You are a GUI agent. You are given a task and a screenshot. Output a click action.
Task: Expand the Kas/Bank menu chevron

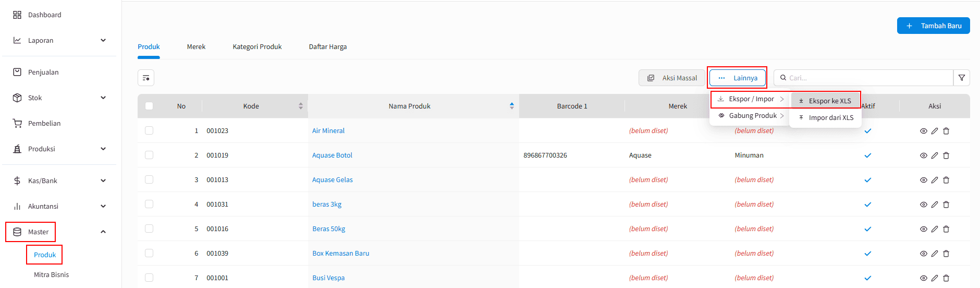pyautogui.click(x=103, y=181)
